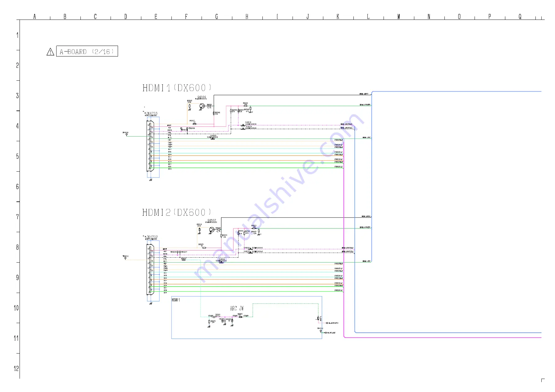This screenshot has width=555, height=392.
Task: Click column letter C in the top ruler
Action: click(x=95, y=16)
